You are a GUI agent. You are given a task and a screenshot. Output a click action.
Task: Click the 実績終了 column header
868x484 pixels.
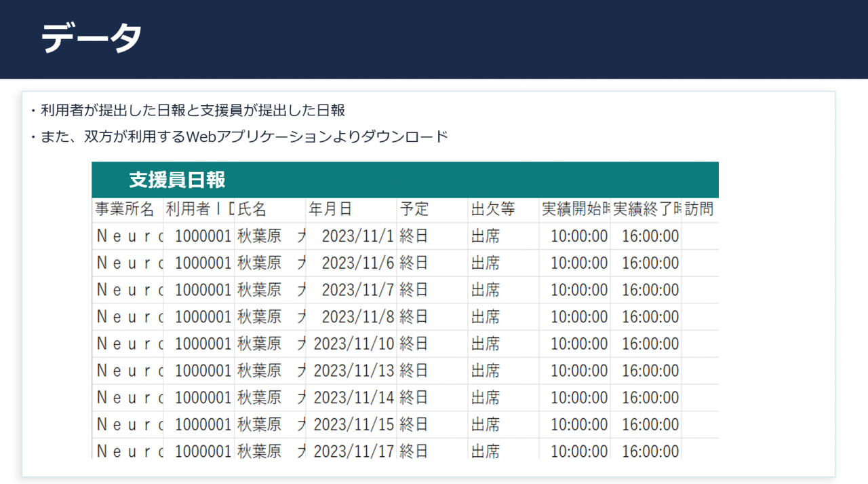(647, 209)
